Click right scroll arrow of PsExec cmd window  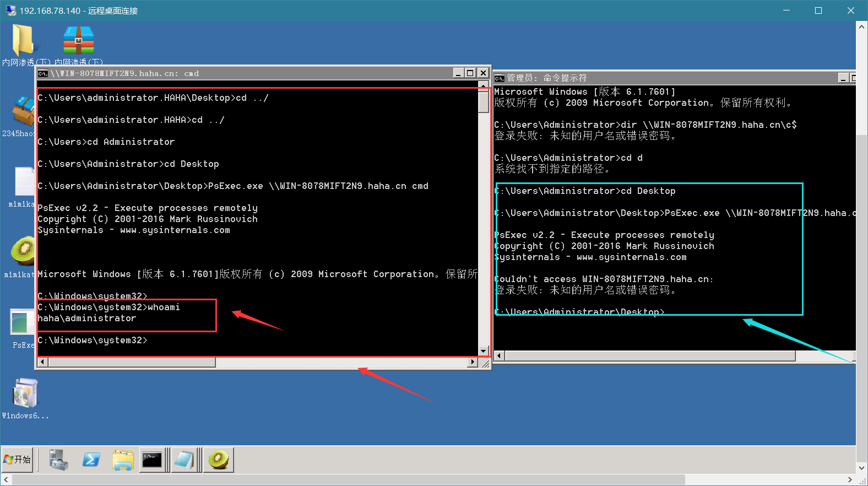click(x=473, y=362)
